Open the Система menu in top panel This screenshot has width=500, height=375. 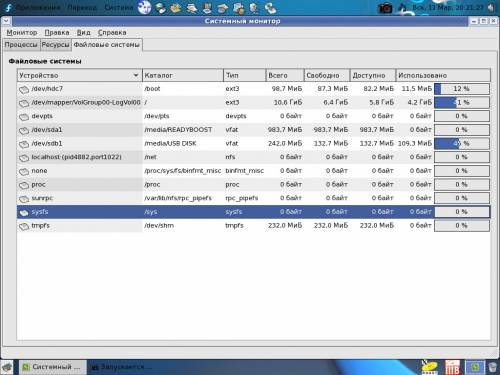point(119,7)
